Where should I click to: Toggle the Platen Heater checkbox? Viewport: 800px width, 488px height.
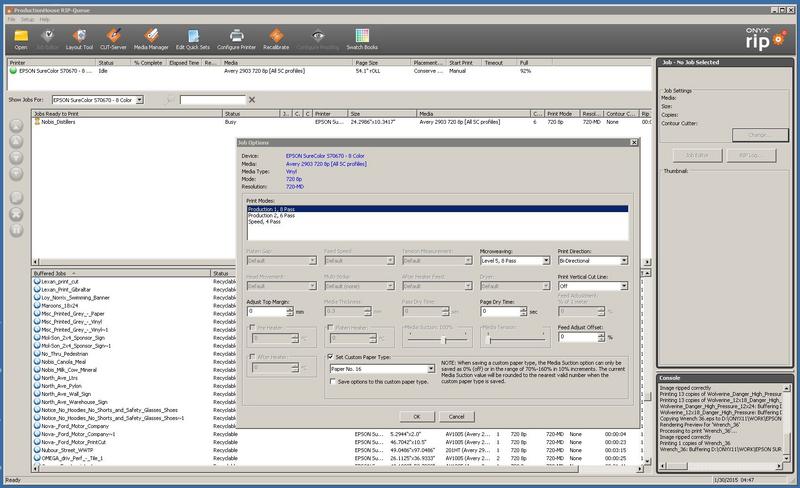click(x=331, y=327)
